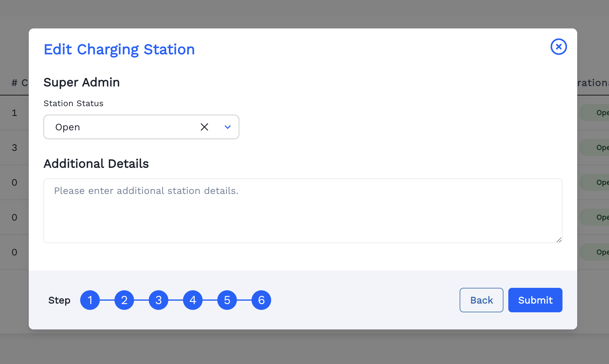Viewport: 609px width, 364px height.
Task: Navigate to step 1 in the stepper
Action: tap(90, 300)
